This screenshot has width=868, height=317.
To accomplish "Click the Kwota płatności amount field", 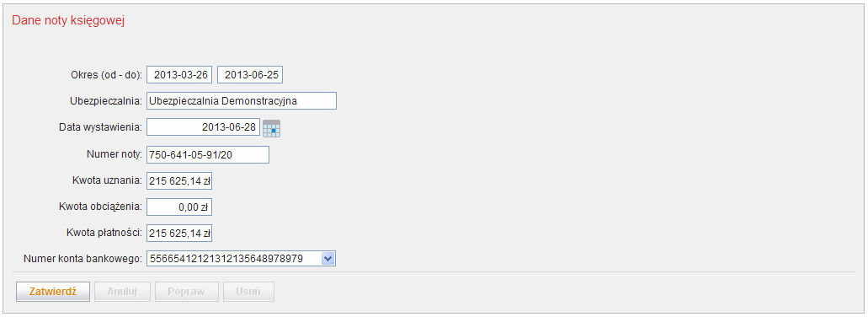I will click(x=179, y=234).
